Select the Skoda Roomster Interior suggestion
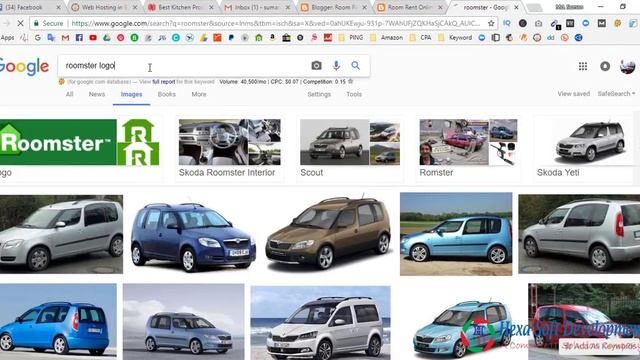 pos(230,149)
